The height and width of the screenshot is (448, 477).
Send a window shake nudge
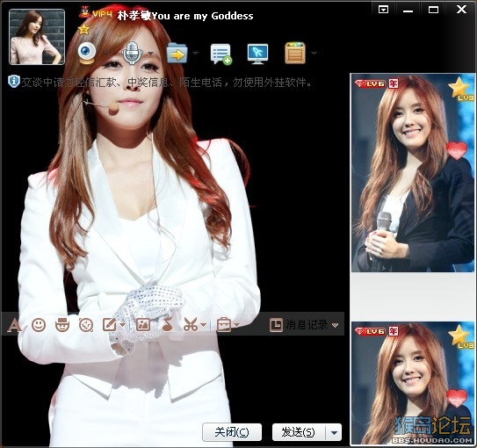pos(86,325)
